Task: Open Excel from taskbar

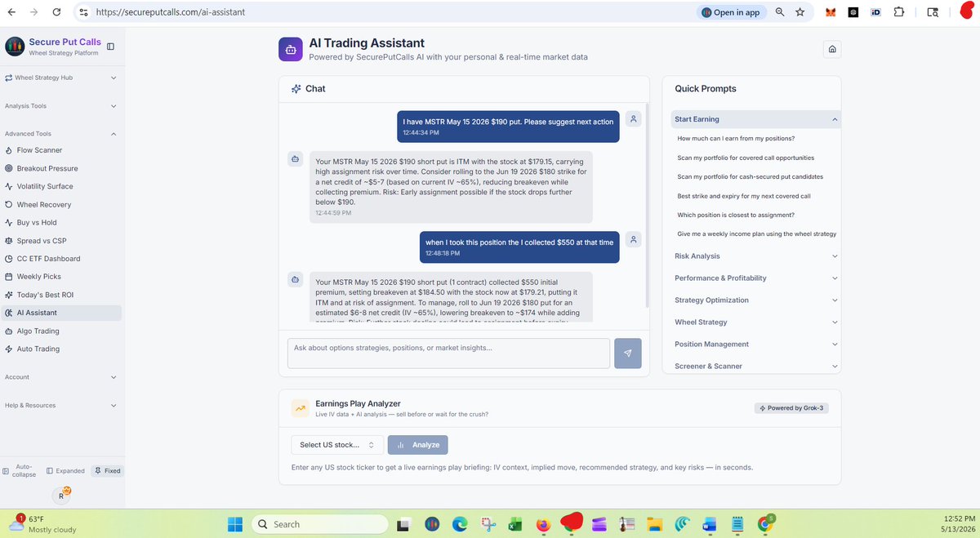Action: [x=515, y=524]
